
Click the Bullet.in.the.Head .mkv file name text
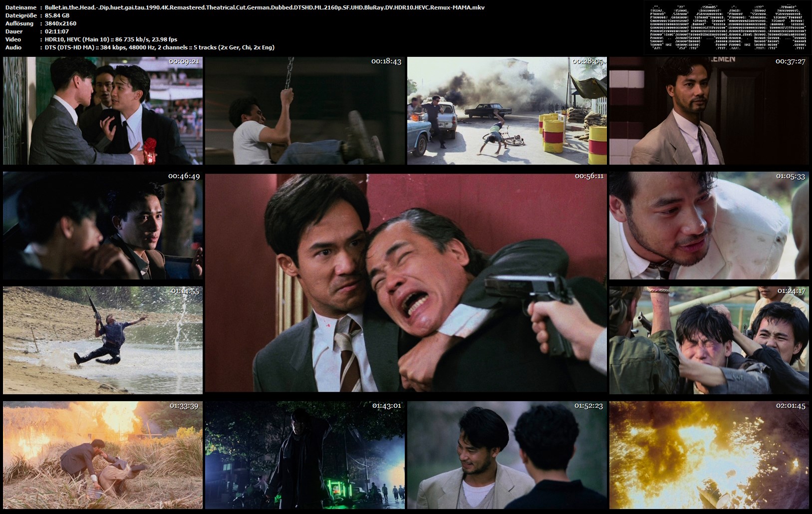click(x=265, y=7)
